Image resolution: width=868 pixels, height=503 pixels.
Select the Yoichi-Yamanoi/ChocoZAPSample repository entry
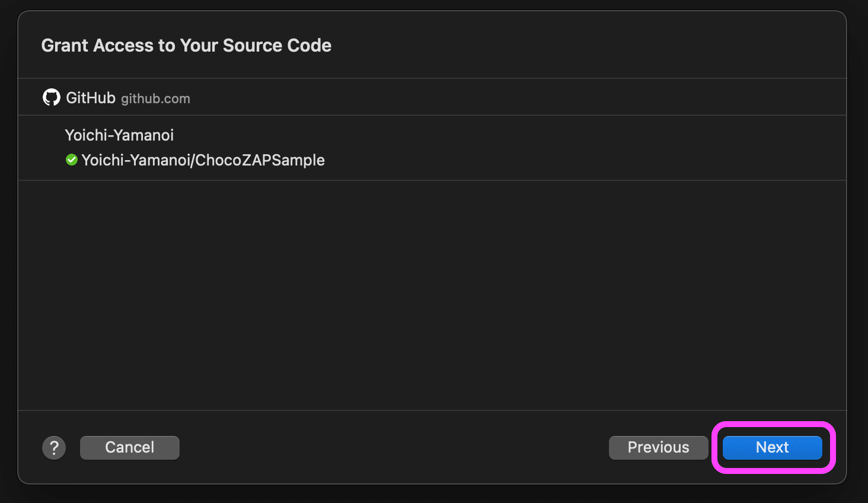(203, 160)
